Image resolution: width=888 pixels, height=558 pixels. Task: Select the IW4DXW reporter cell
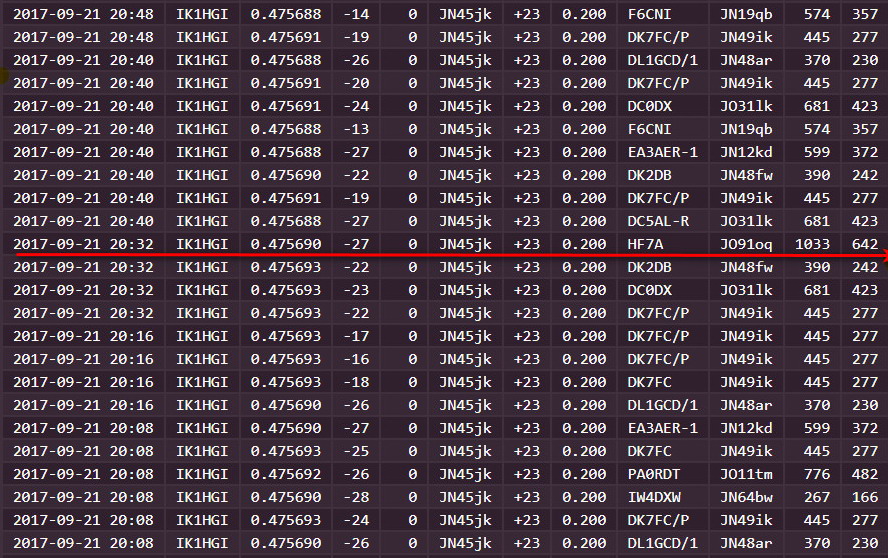[654, 497]
